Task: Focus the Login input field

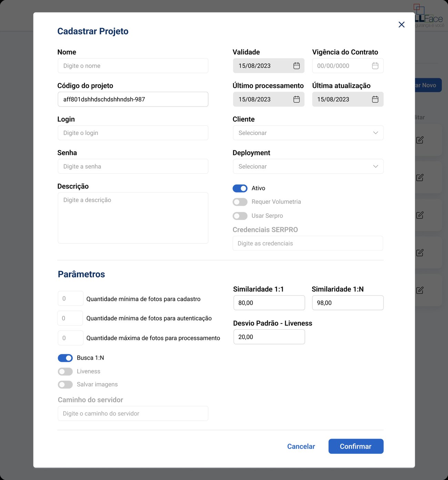Action: [x=133, y=133]
